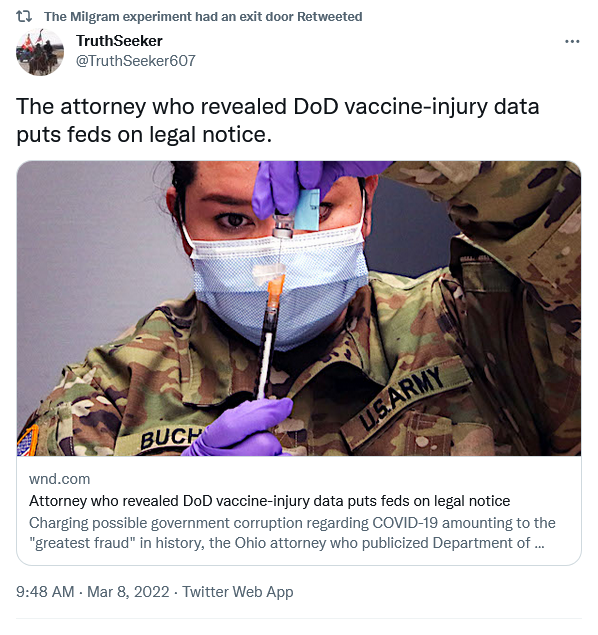This screenshot has height=635, width=598.
Task: Click the vaccine vial held in the purple glove
Action: [283, 224]
